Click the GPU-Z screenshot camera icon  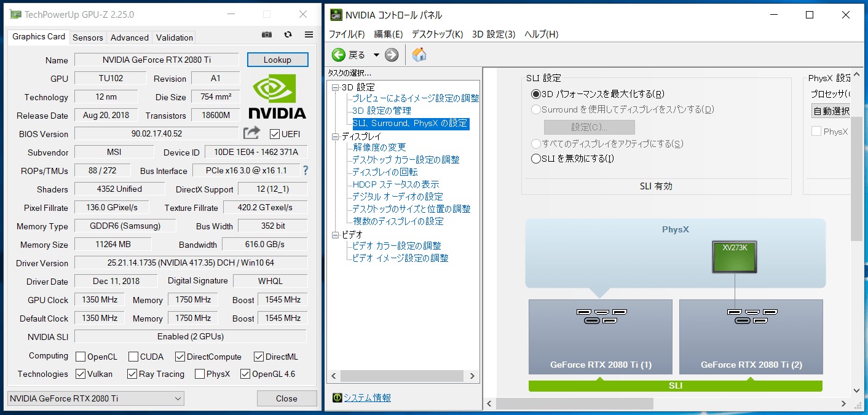click(267, 35)
